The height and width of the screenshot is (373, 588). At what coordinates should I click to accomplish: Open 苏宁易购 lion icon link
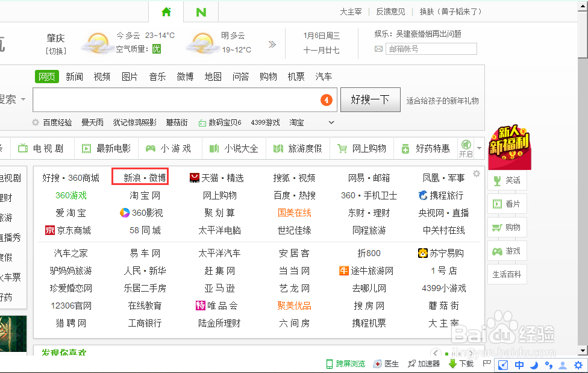[440, 253]
